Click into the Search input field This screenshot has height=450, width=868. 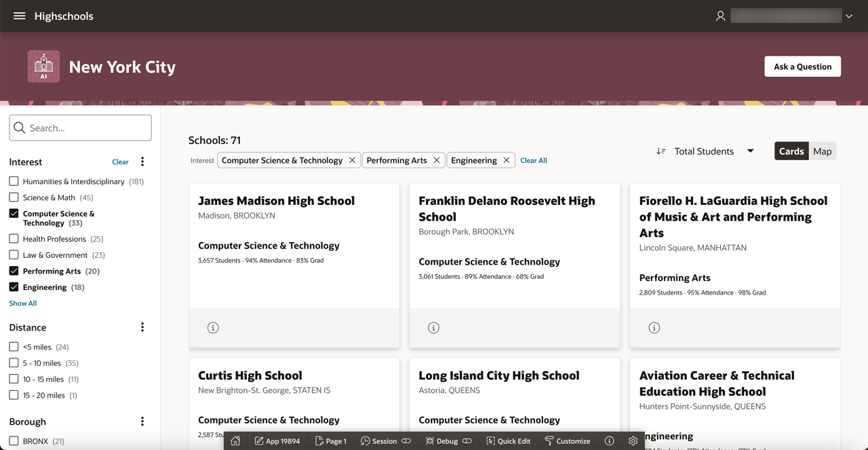[88, 128]
